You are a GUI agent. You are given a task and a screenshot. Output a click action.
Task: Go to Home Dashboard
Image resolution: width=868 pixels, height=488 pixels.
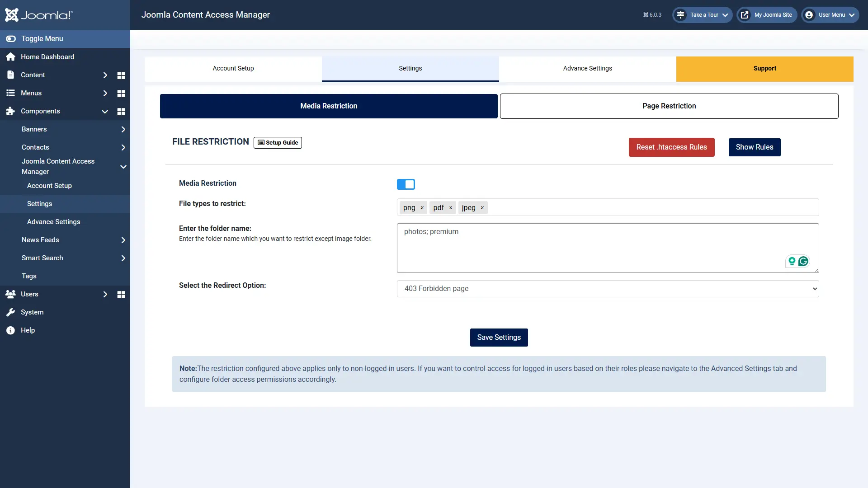(47, 57)
